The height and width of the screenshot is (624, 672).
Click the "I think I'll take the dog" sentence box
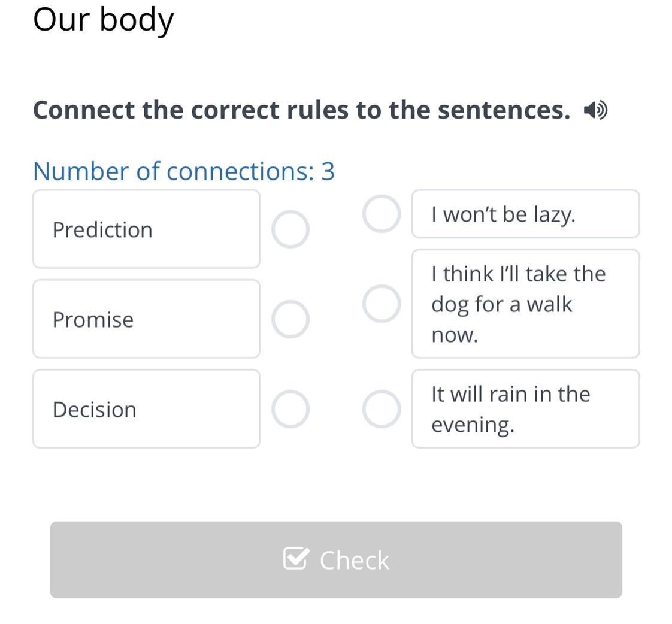pos(526,304)
